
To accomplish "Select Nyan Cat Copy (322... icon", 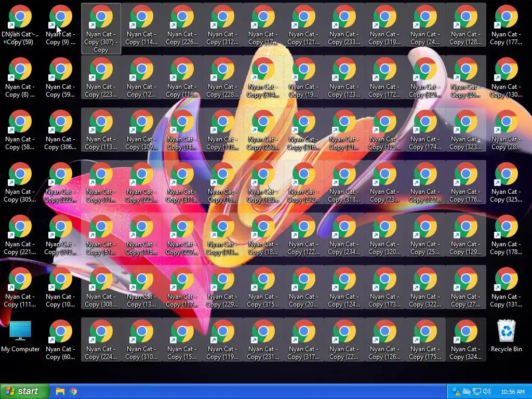I will (x=425, y=287).
